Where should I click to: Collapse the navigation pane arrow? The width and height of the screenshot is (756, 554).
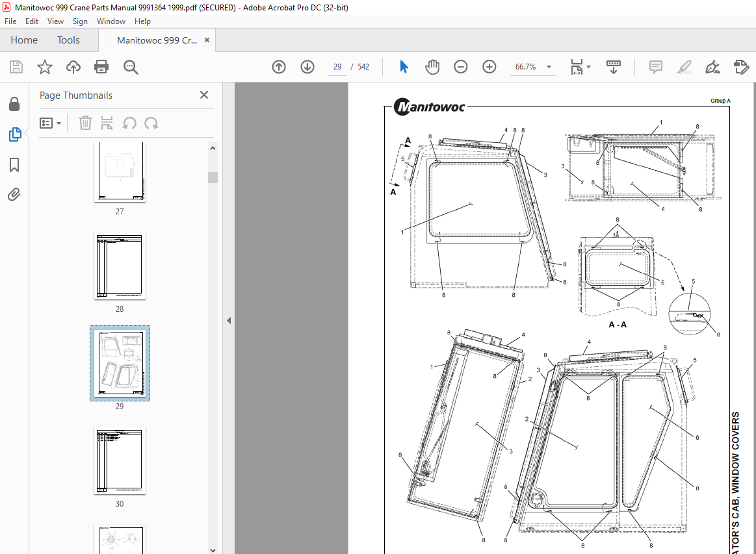(229, 320)
